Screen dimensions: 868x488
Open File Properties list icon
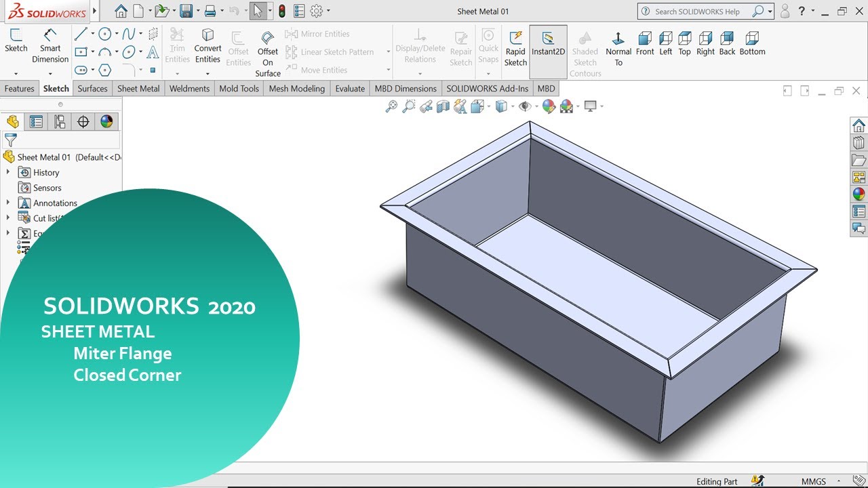coord(299,11)
